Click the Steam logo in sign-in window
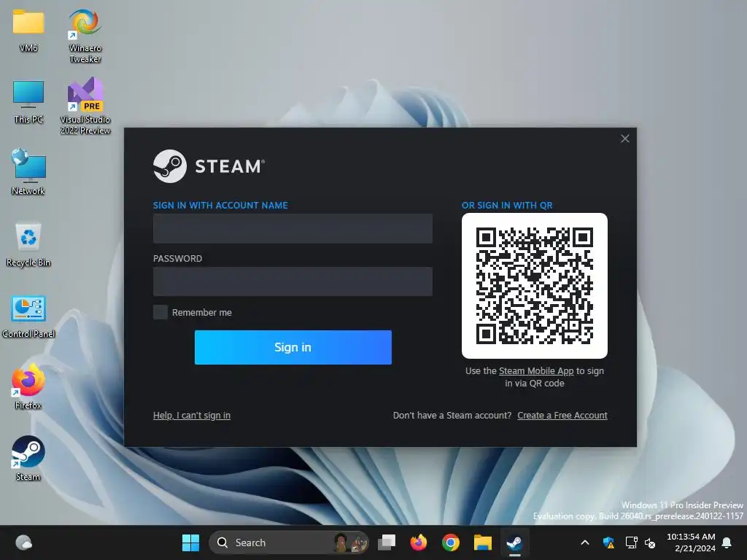Screen dimensions: 747x560 click(x=209, y=166)
